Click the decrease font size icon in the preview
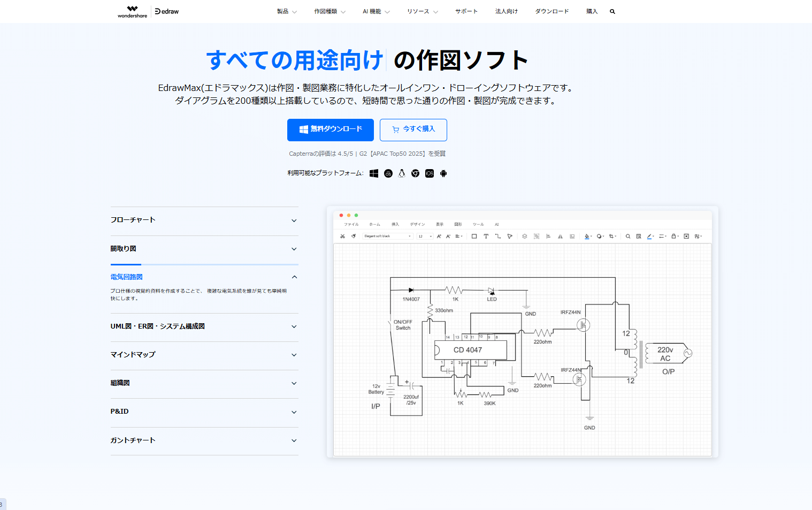Viewport: 812px width, 510px height. (x=448, y=236)
